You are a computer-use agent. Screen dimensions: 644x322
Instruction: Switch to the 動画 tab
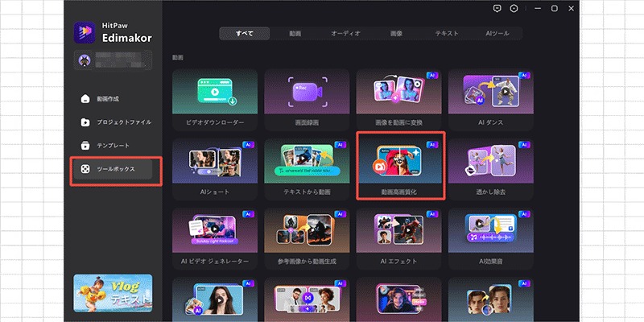click(x=295, y=34)
